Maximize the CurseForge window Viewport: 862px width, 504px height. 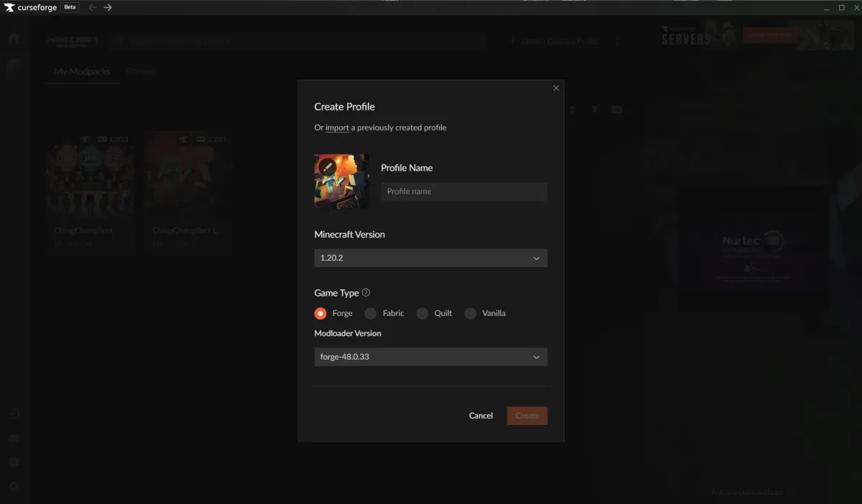point(842,7)
